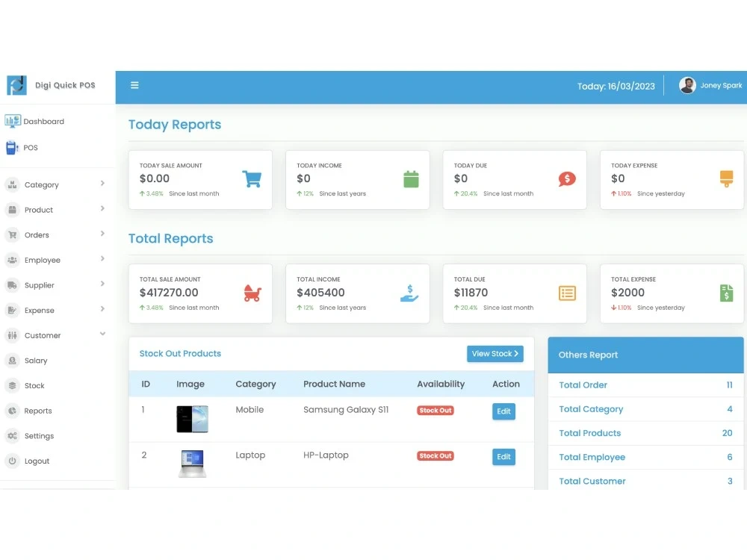The image size is (747, 560).
Task: Go to the Stock menu item
Action: tap(34, 386)
